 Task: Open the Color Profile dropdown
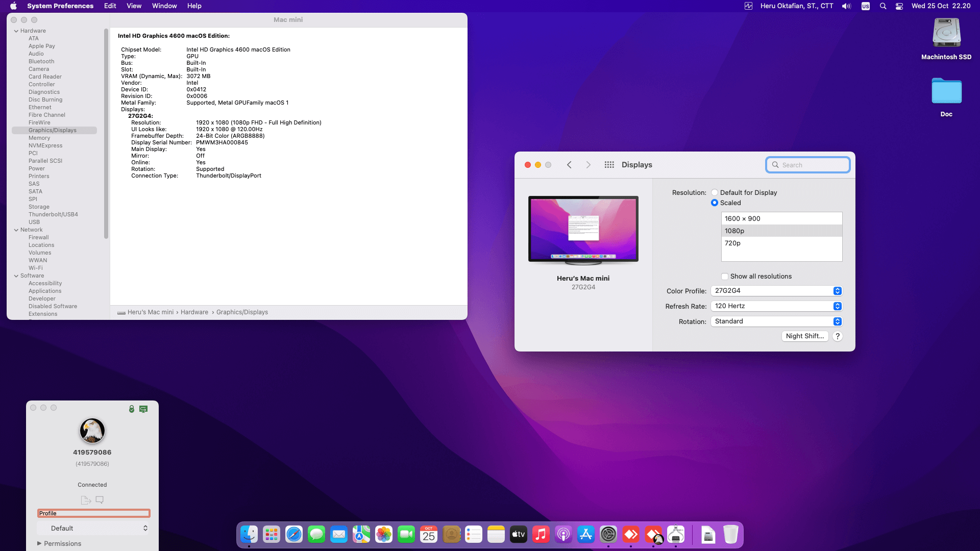(x=776, y=291)
